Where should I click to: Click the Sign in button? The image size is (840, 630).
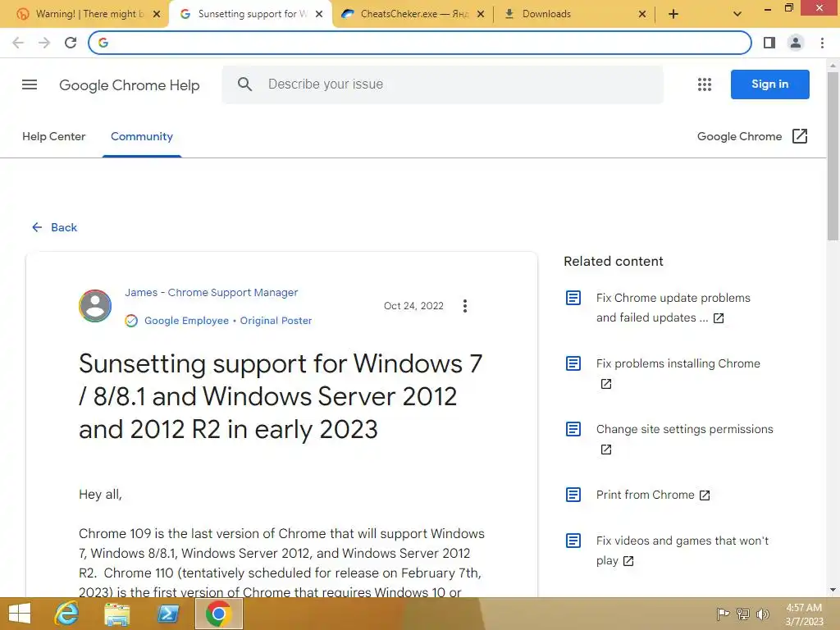(x=769, y=84)
